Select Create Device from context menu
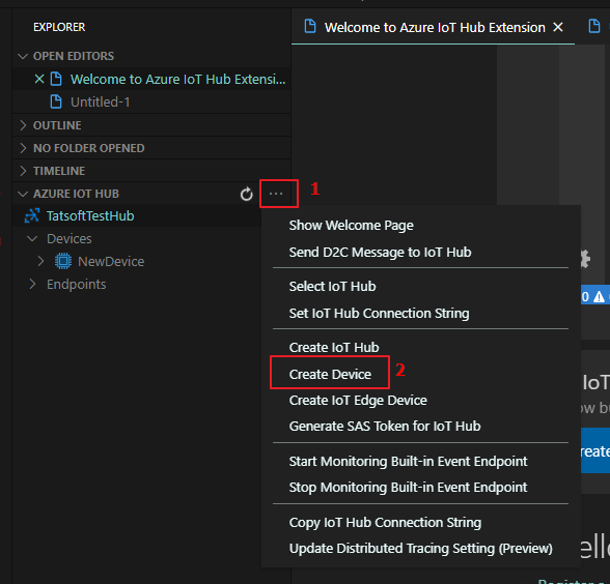 coord(330,374)
